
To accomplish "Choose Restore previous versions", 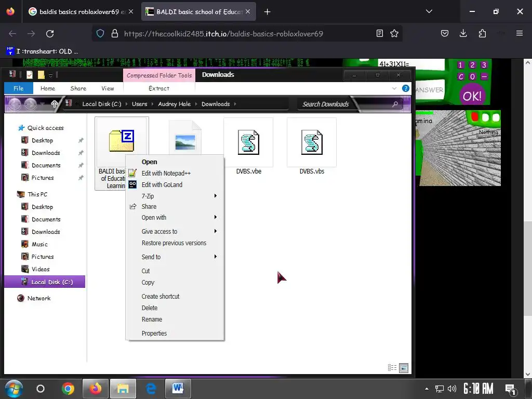I will tap(175, 243).
